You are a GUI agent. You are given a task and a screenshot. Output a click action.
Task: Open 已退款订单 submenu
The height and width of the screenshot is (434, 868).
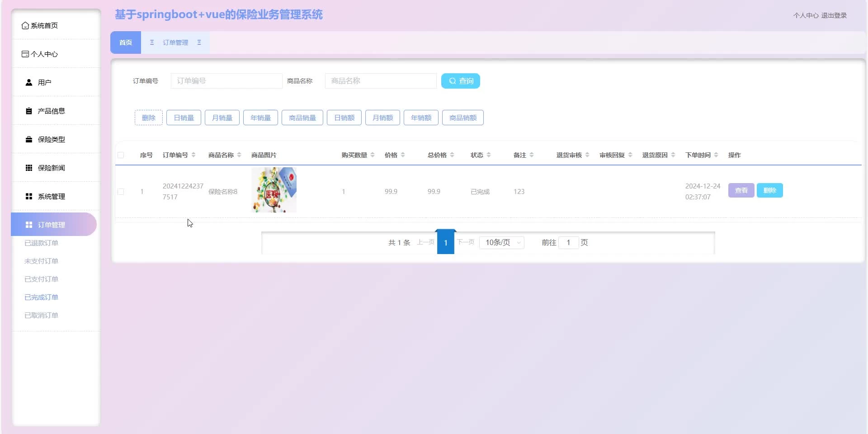click(41, 243)
